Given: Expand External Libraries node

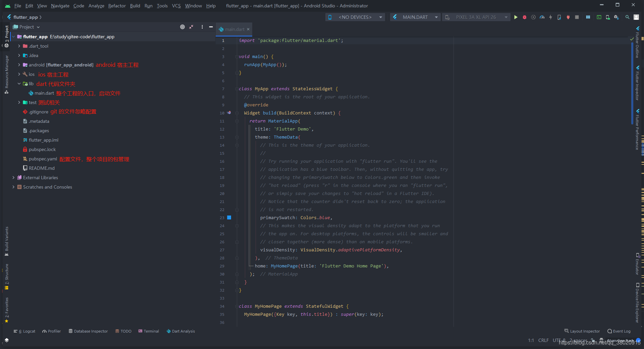Looking at the screenshot, I should point(13,178).
